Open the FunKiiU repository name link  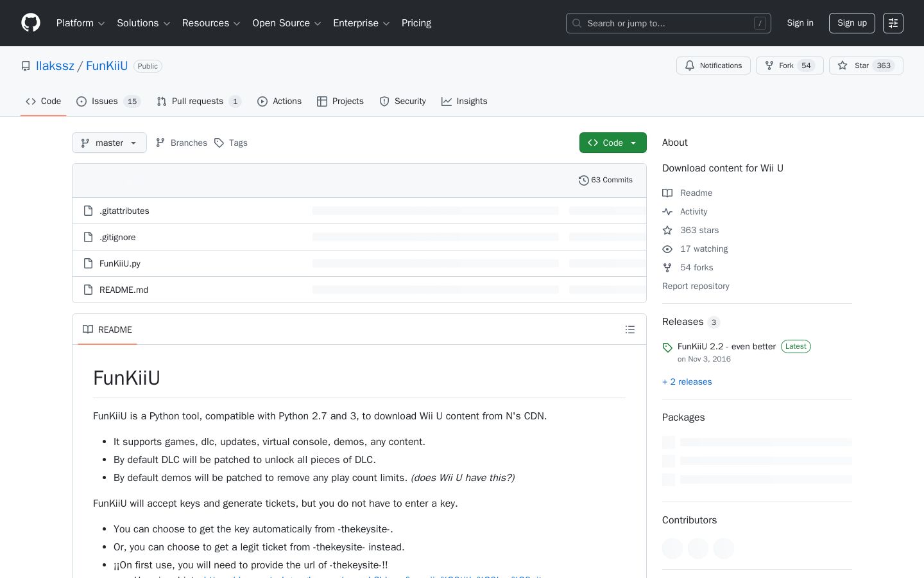point(107,66)
